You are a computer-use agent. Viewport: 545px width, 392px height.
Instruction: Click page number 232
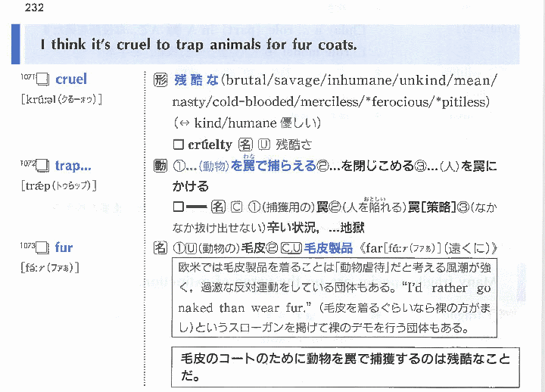(34, 8)
